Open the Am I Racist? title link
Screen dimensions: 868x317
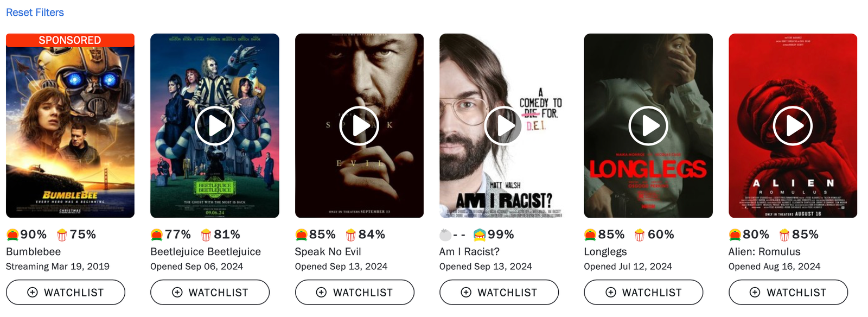pos(469,251)
